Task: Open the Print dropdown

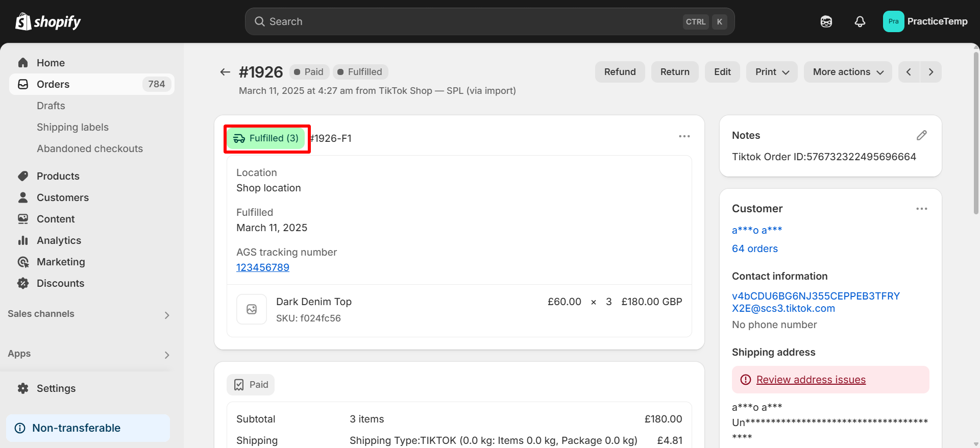Action: click(x=772, y=72)
